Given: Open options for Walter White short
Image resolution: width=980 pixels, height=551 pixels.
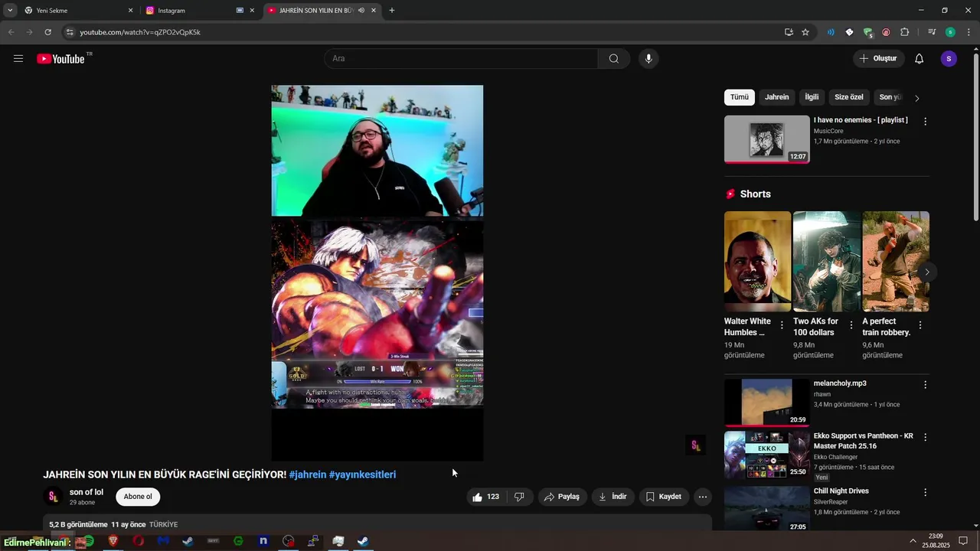Looking at the screenshot, I should coord(782,325).
